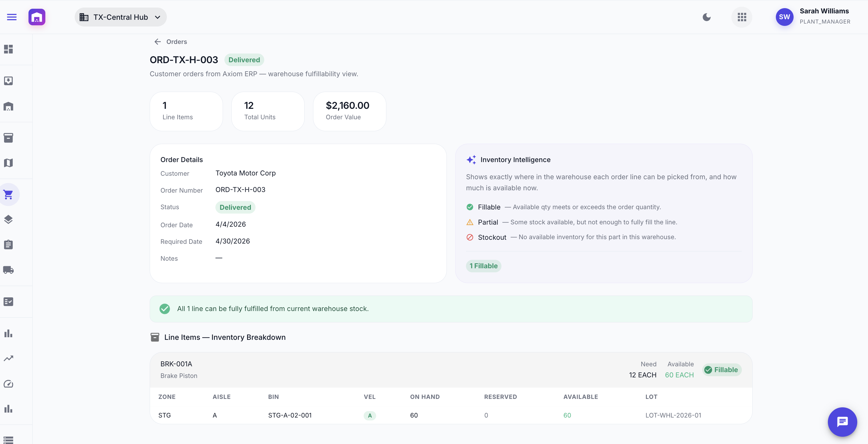Open the clipboard tasks sidebar icon
The height and width of the screenshot is (444, 868).
pos(8,245)
